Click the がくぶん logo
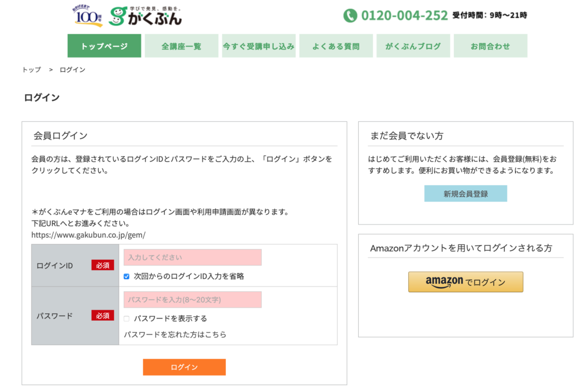This screenshot has width=584, height=392. [146, 16]
